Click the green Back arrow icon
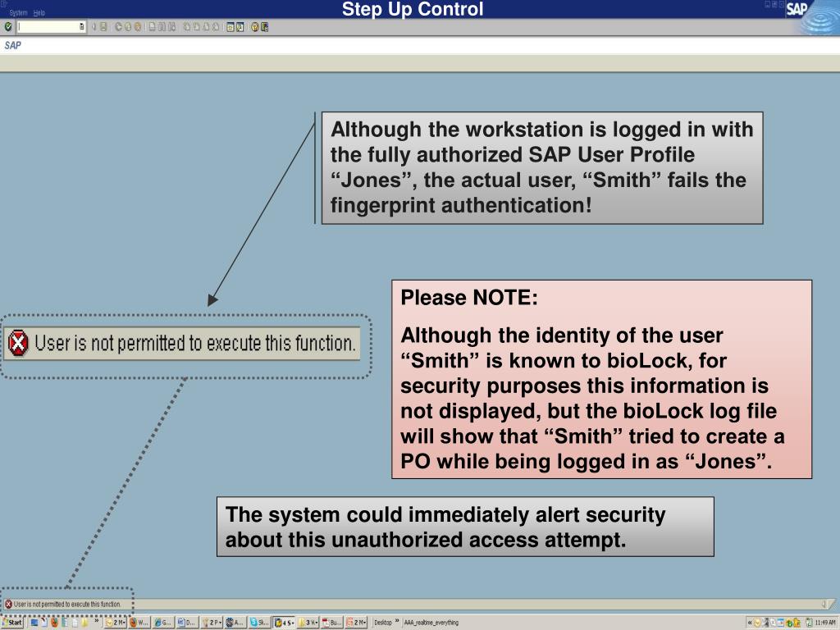The image size is (840, 630). coord(118,26)
